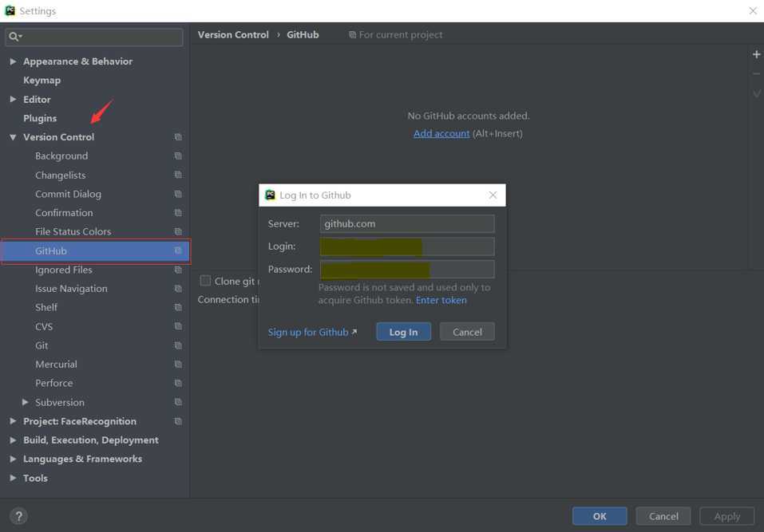Click per-project icon beside Background
Screen dimensions: 764x532
178,156
